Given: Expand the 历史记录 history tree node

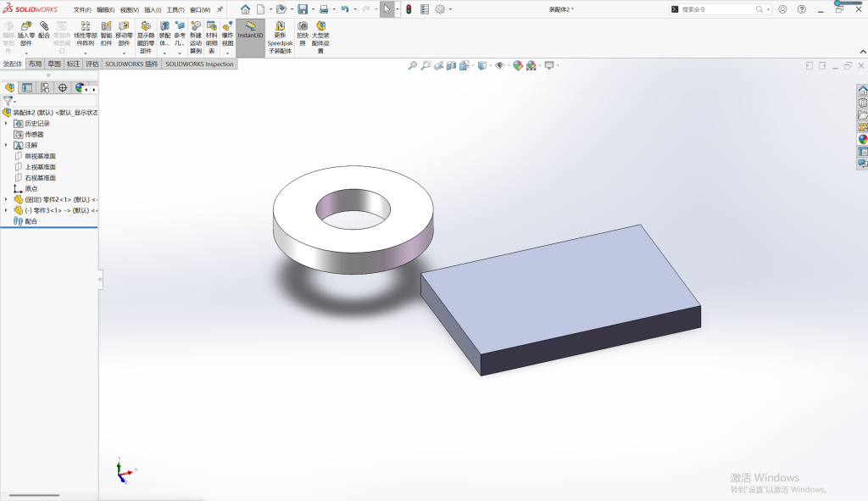Looking at the screenshot, I should coord(6,124).
